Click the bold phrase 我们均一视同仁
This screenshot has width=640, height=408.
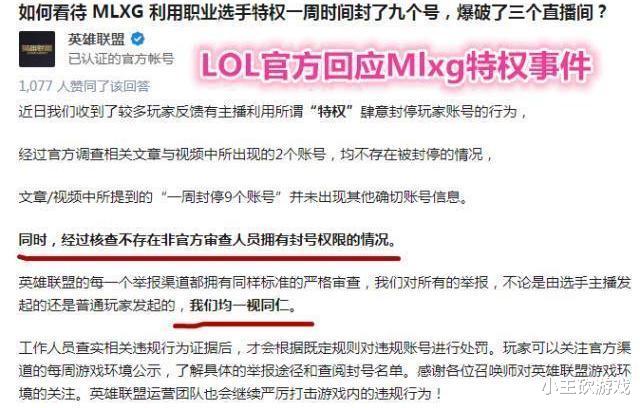243,305
